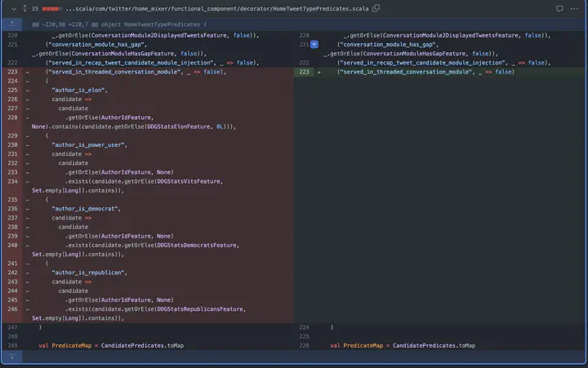
Task: Expand hidden lines below line 249
Action: (x=11, y=357)
